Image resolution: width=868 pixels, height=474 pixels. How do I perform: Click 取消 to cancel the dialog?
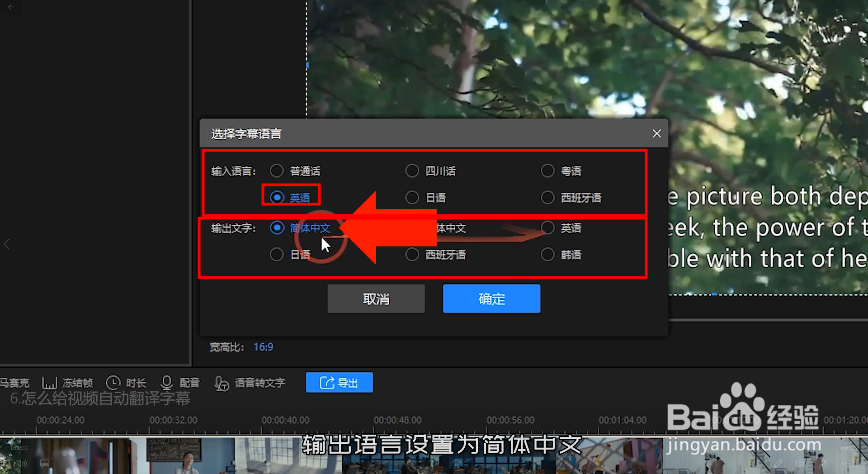tap(376, 299)
